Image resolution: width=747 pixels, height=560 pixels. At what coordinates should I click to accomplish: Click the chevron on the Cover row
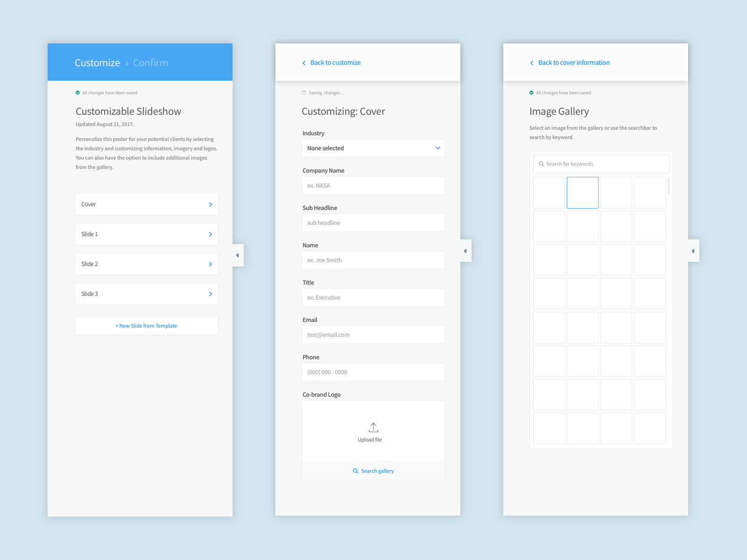coord(211,204)
